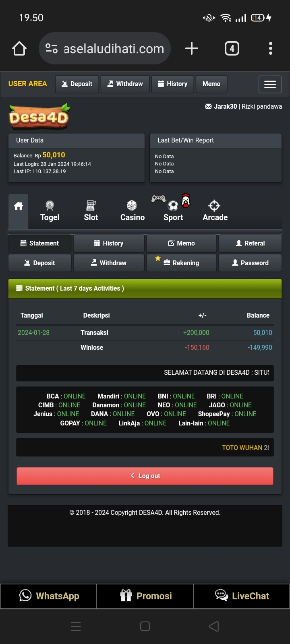Open the tab switcher showing 4
Viewport: 290px width, 644px height.
tap(232, 48)
